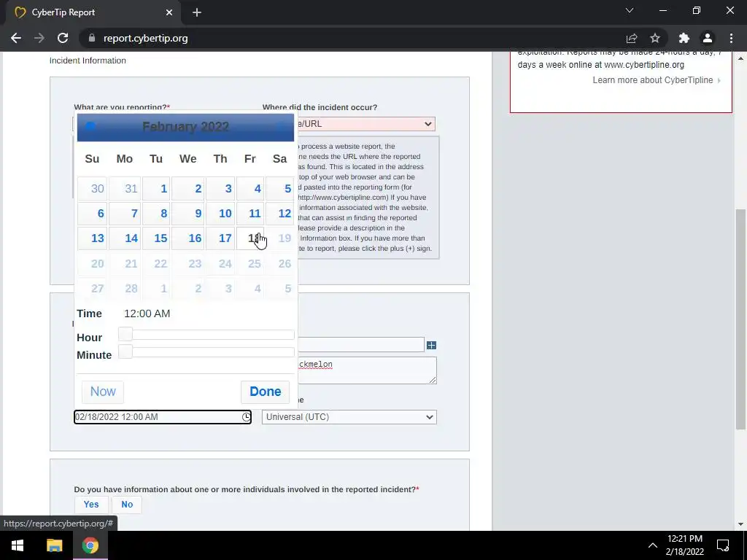The width and height of the screenshot is (747, 560).
Task: Select Yes for individuals involved
Action: pyautogui.click(x=91, y=505)
